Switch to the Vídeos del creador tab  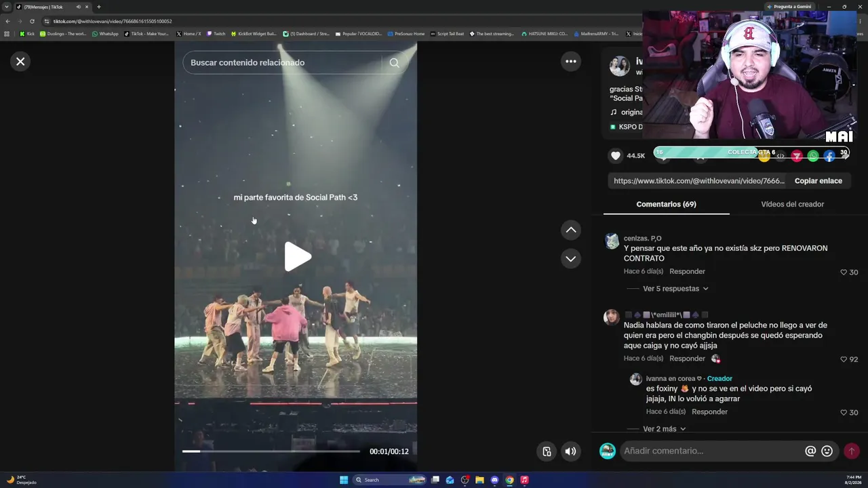tap(792, 204)
